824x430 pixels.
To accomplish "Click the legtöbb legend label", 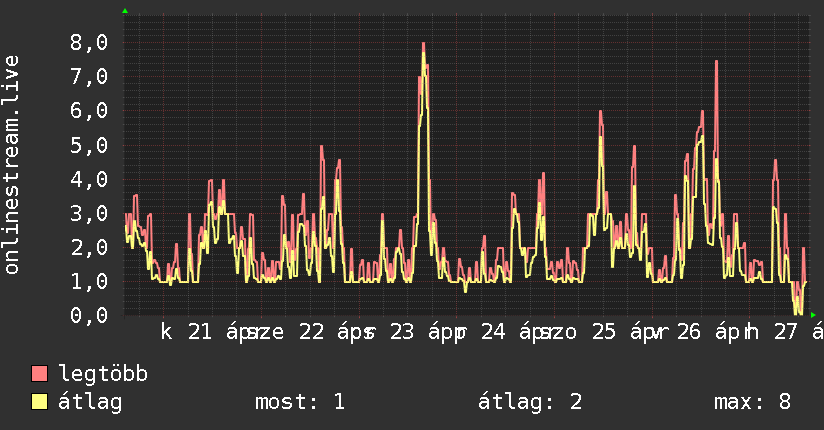I will (x=103, y=374).
